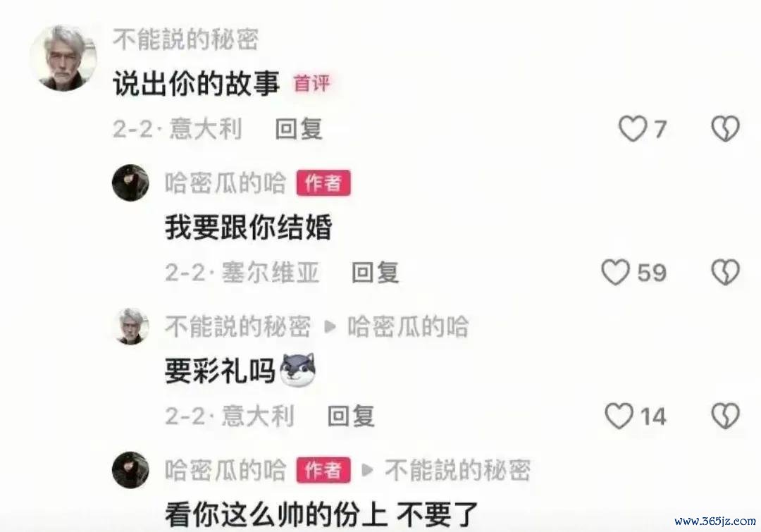This screenshot has width=761, height=532.
Task: Like the comment with 7 likes
Action: coord(632,129)
